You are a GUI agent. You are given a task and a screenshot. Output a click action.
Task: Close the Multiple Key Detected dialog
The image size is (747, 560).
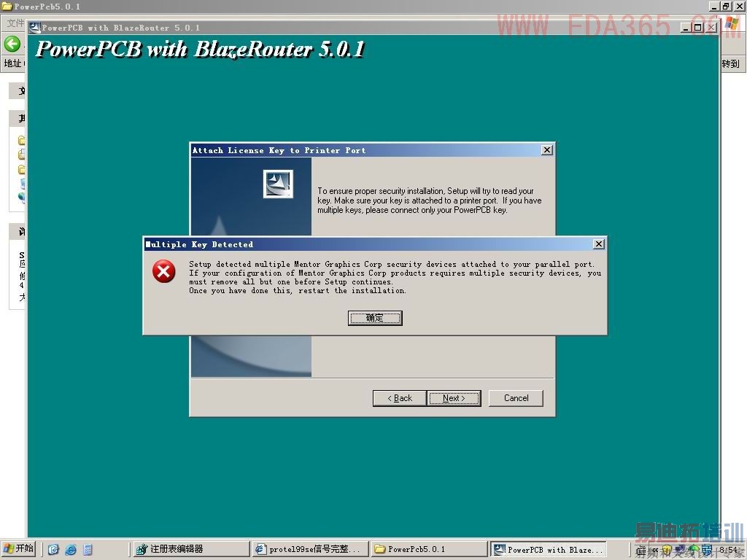pyautogui.click(x=599, y=244)
